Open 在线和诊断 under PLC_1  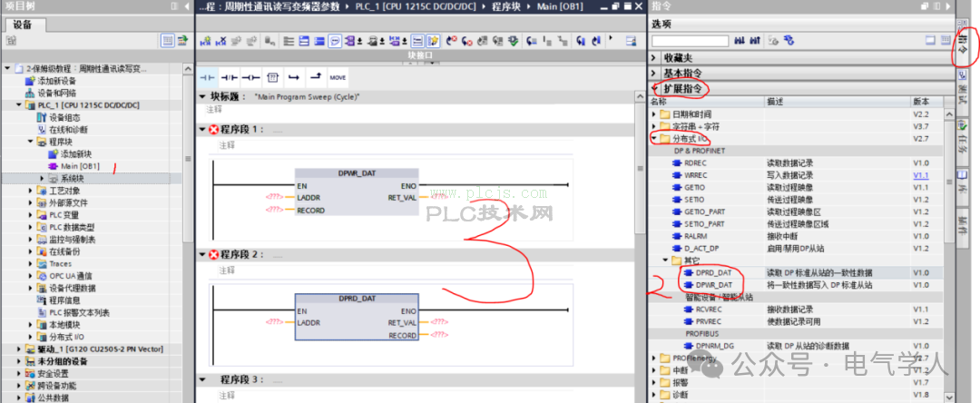coord(69,129)
